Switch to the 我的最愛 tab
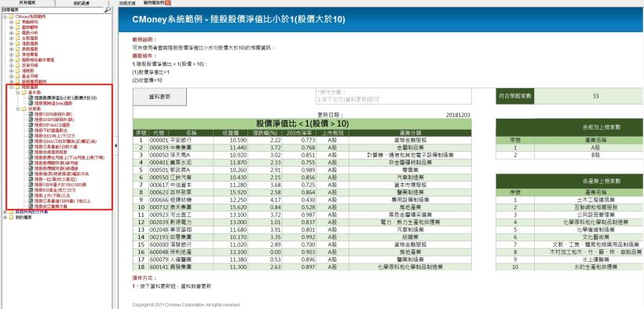644x309 pixels. [82, 2]
